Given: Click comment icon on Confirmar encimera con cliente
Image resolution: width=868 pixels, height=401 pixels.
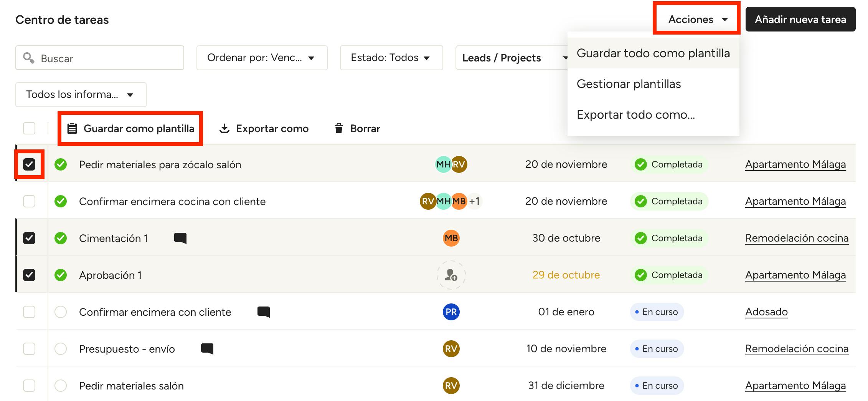Looking at the screenshot, I should click(263, 312).
